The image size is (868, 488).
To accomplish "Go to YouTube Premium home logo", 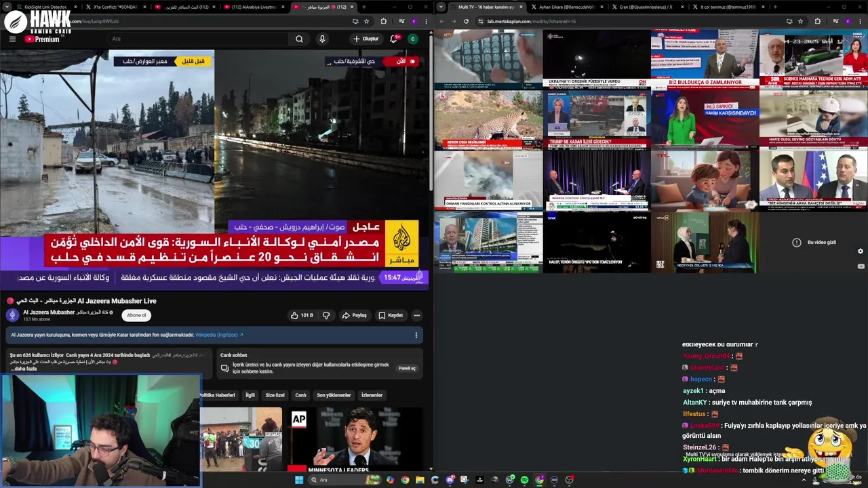I will point(43,39).
